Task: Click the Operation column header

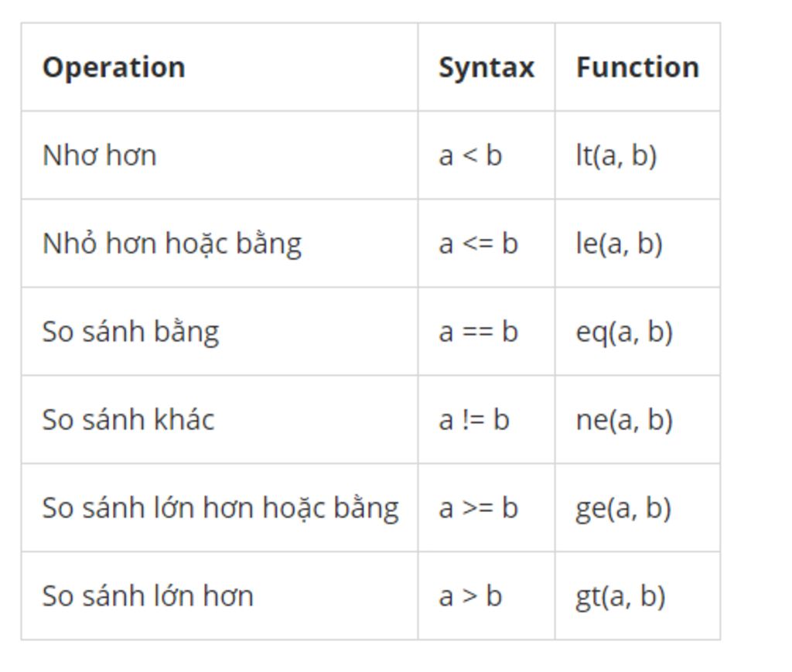Action: 114,67
